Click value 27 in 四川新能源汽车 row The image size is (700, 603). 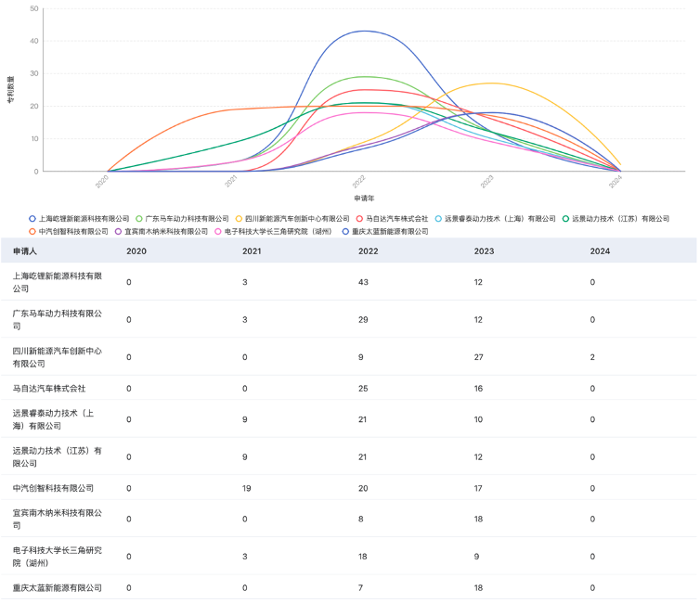[478, 357]
